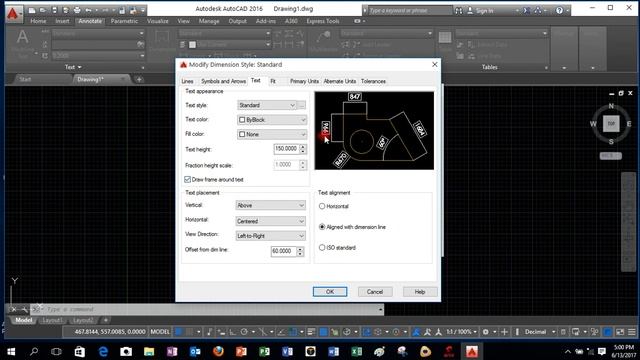Click the dimension style preview image
640x360 pixels.
374,131
